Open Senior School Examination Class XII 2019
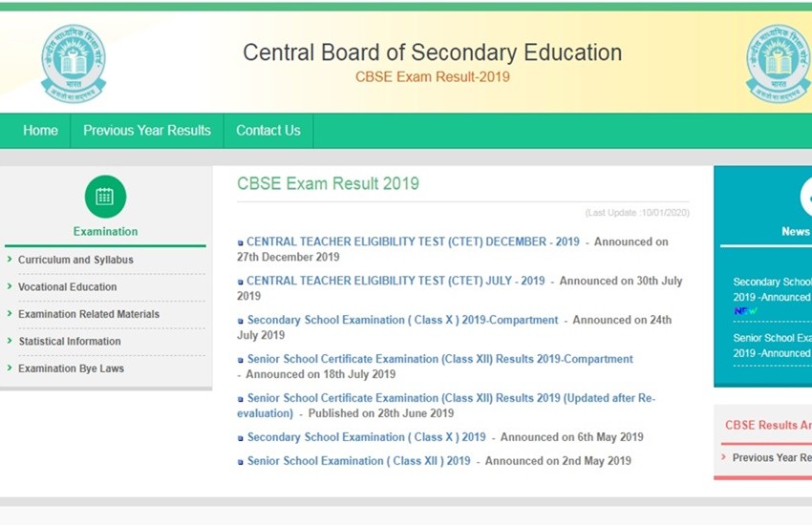Viewport: 812px width, 525px height. [x=358, y=461]
